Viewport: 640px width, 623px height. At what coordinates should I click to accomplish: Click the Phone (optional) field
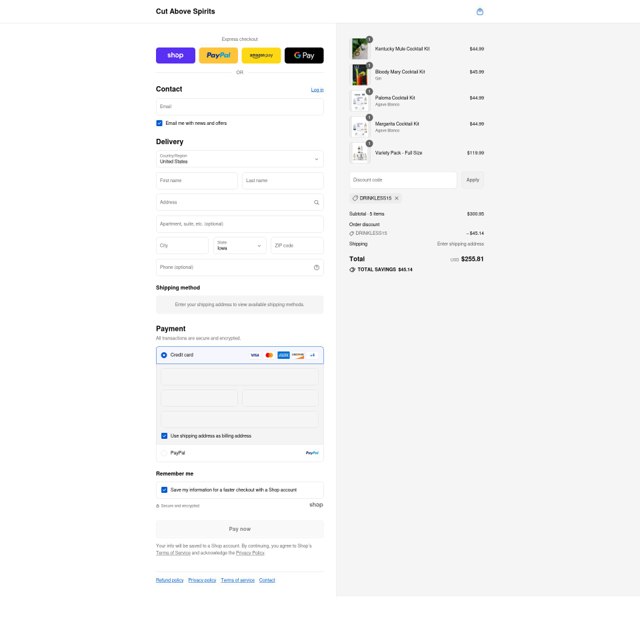[240, 267]
